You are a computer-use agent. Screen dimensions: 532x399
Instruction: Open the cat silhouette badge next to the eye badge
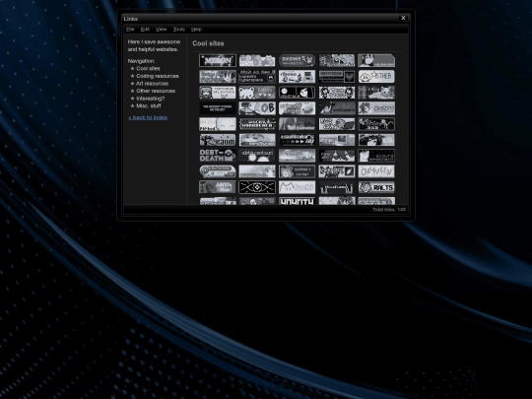pos(297,187)
